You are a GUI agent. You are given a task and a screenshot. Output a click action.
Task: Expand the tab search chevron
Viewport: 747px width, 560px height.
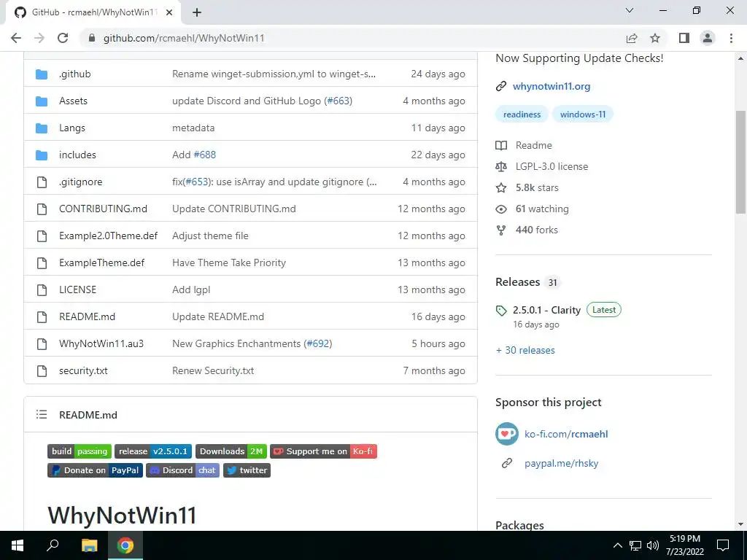click(630, 10)
